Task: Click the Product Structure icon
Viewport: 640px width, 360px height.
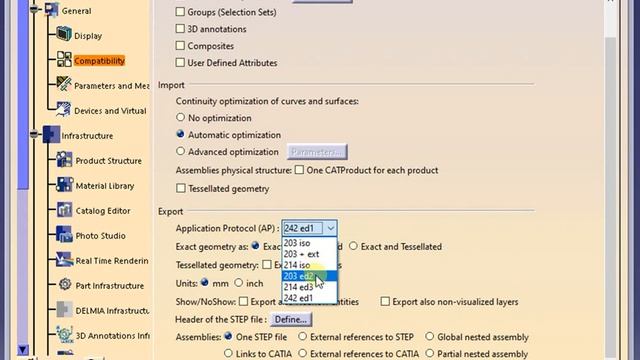Action: point(64,160)
